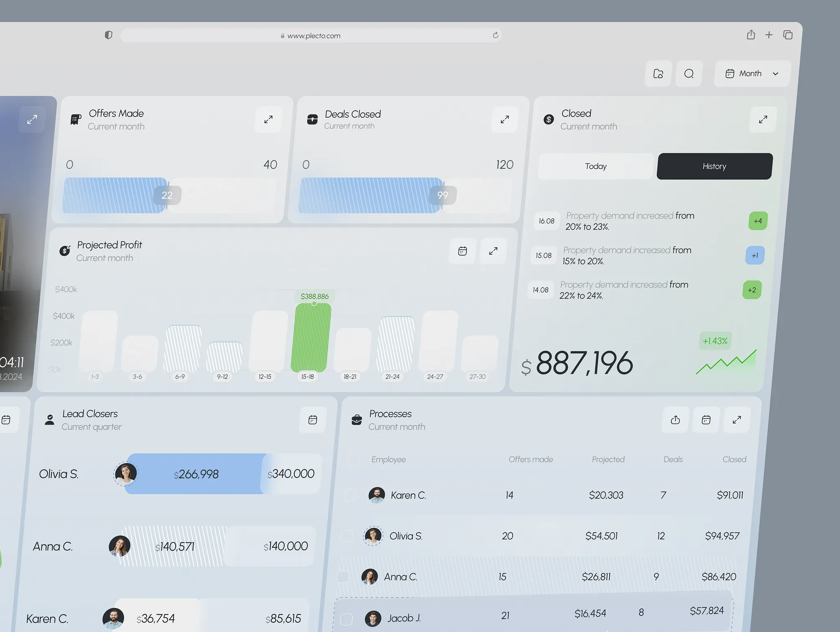Click the +1.43% growth indicator

pyautogui.click(x=714, y=341)
